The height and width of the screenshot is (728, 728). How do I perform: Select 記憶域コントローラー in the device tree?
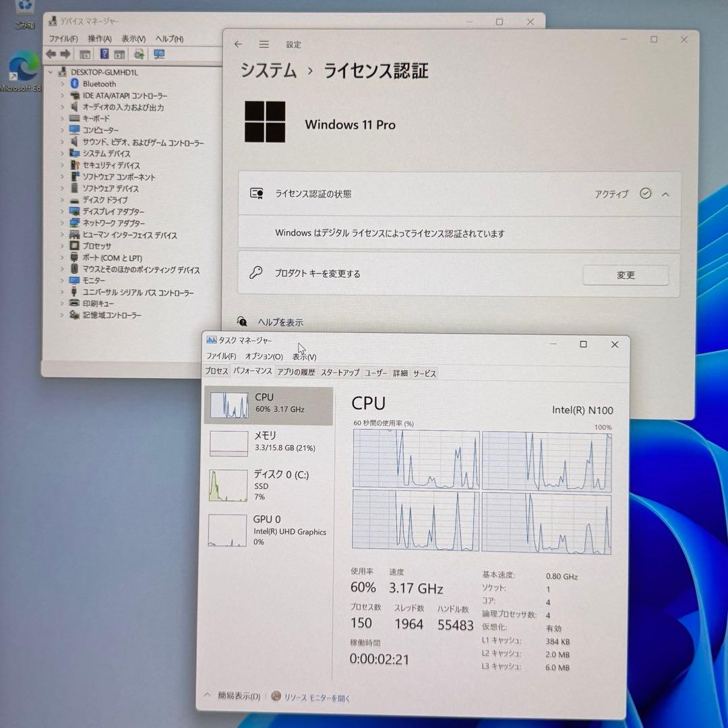tap(111, 315)
